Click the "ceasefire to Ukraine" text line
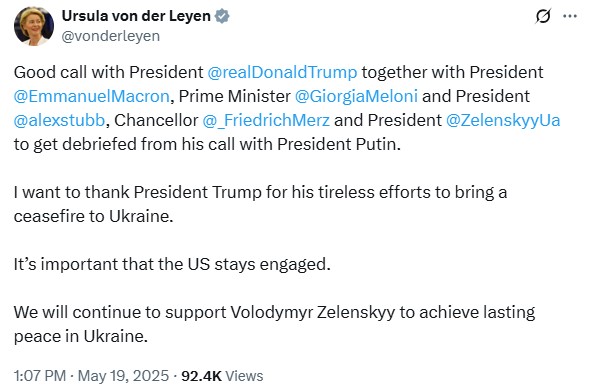This screenshot has height=387, width=591. 93,216
